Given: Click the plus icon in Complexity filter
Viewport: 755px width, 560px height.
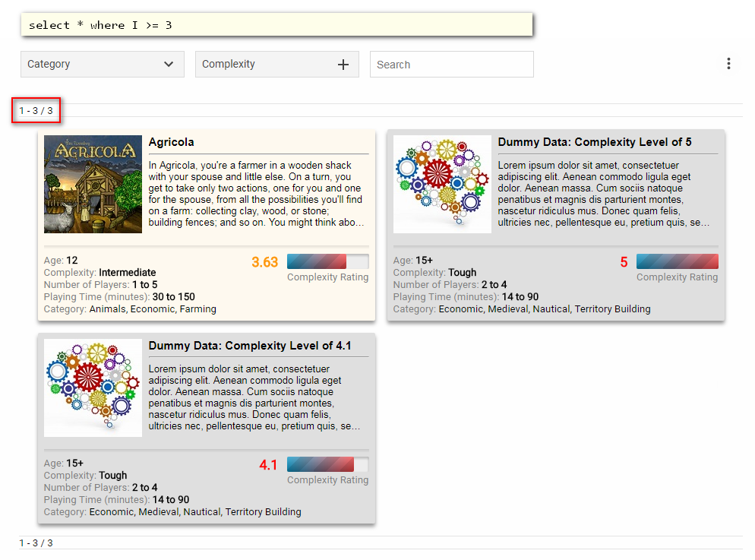Looking at the screenshot, I should tap(343, 65).
